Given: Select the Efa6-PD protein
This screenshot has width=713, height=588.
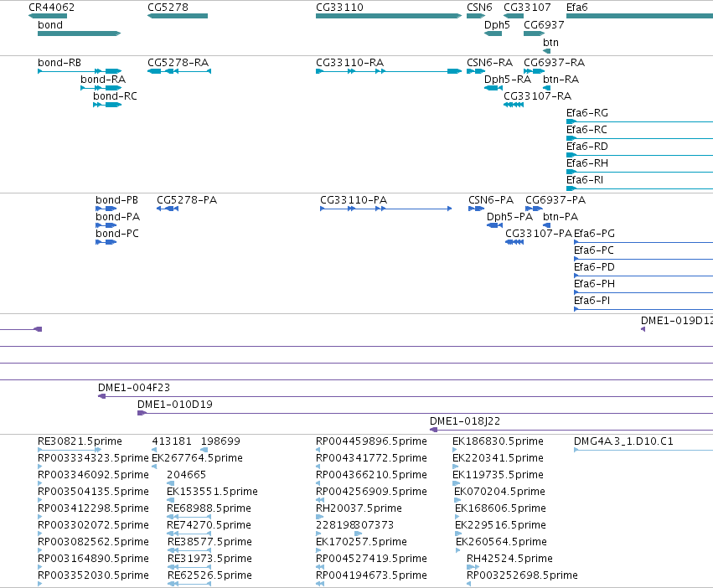Looking at the screenshot, I should [643, 276].
